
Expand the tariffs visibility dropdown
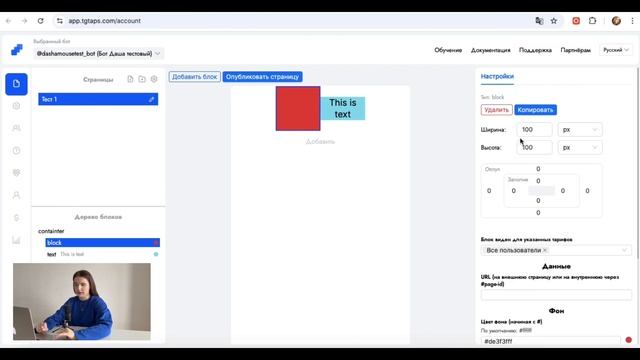624,250
